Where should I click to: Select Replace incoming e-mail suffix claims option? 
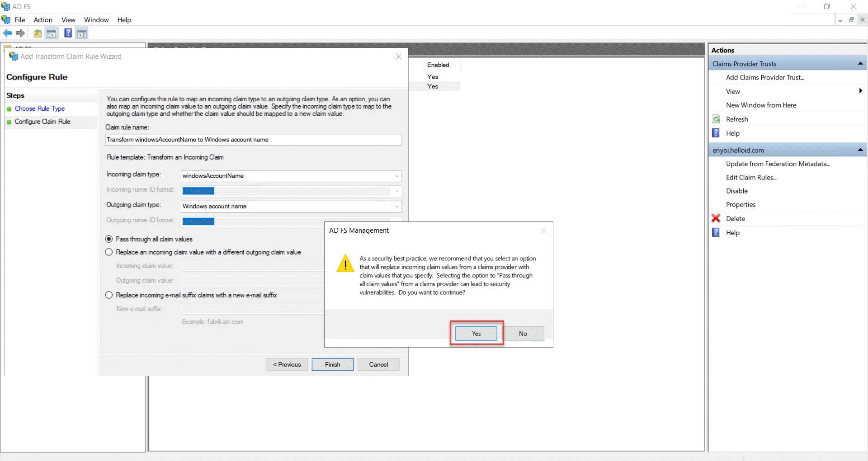coord(109,295)
